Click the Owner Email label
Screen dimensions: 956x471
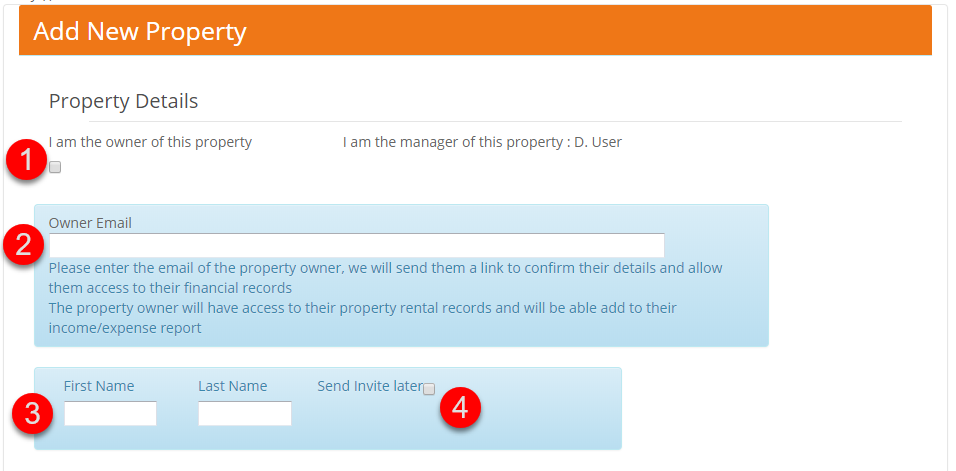90,223
